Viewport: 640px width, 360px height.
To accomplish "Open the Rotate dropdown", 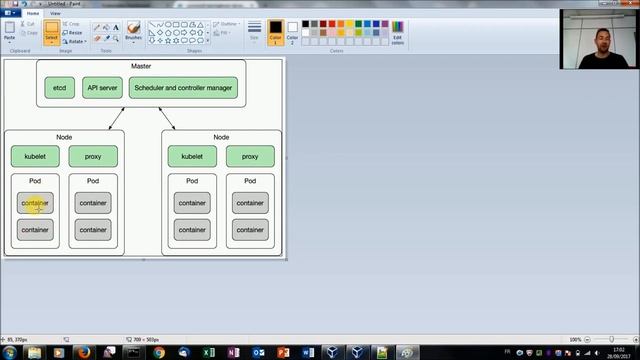I will pos(74,41).
